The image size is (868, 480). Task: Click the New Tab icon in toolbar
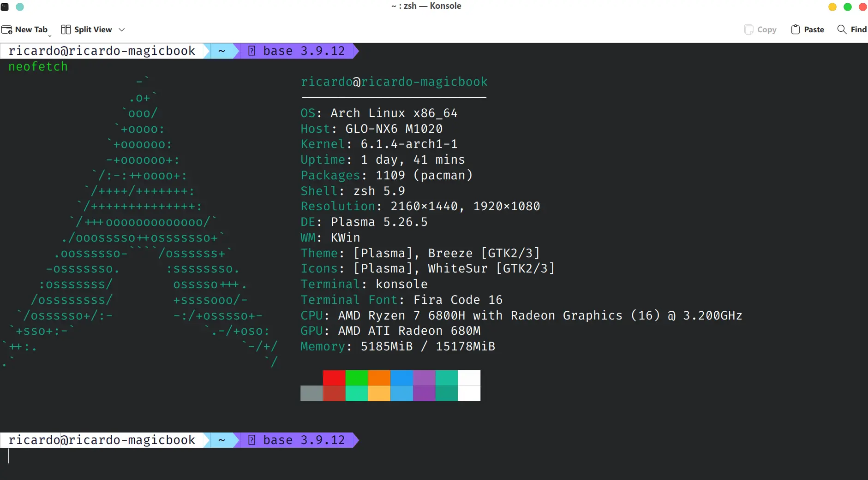point(7,30)
